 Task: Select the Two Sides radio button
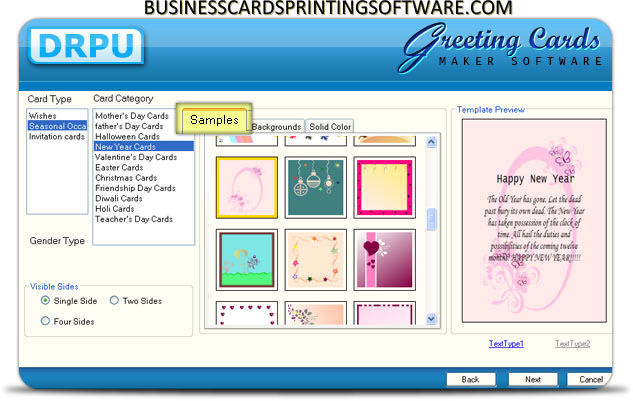(114, 300)
